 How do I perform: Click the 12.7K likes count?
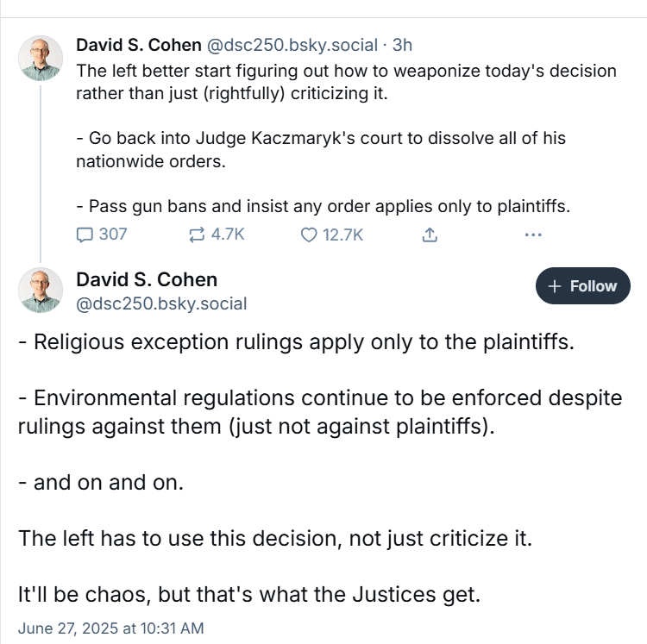point(342,235)
